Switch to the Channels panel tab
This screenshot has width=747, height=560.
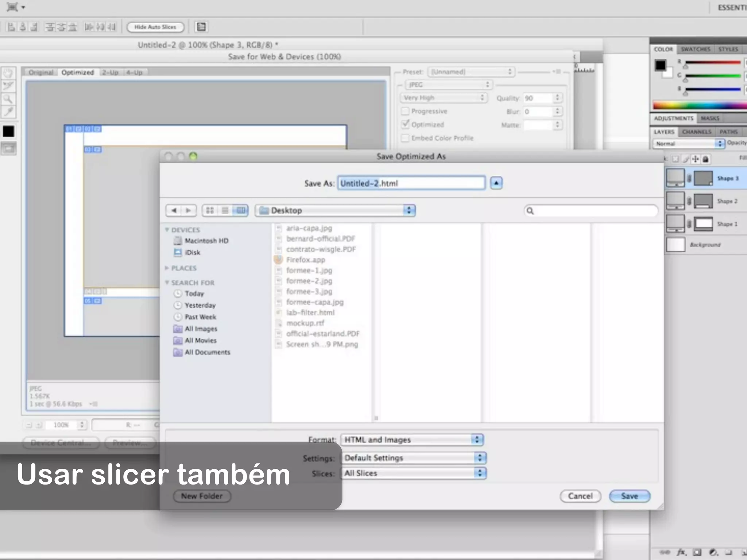pyautogui.click(x=697, y=132)
